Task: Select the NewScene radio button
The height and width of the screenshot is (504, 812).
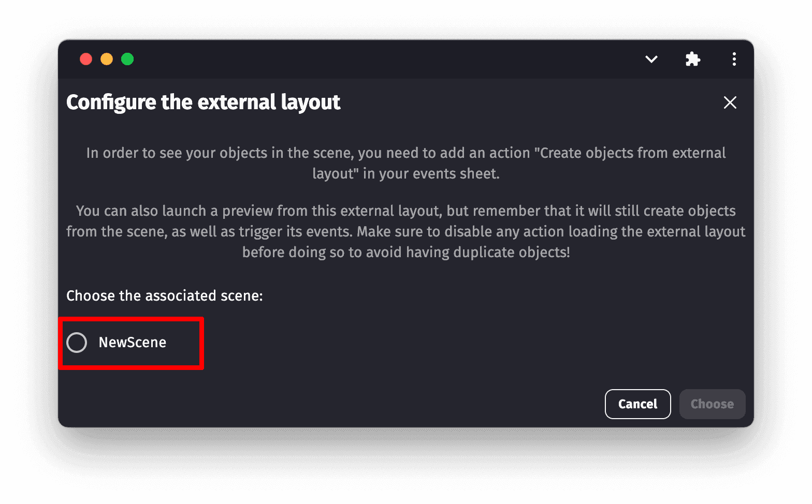Action: 77,343
